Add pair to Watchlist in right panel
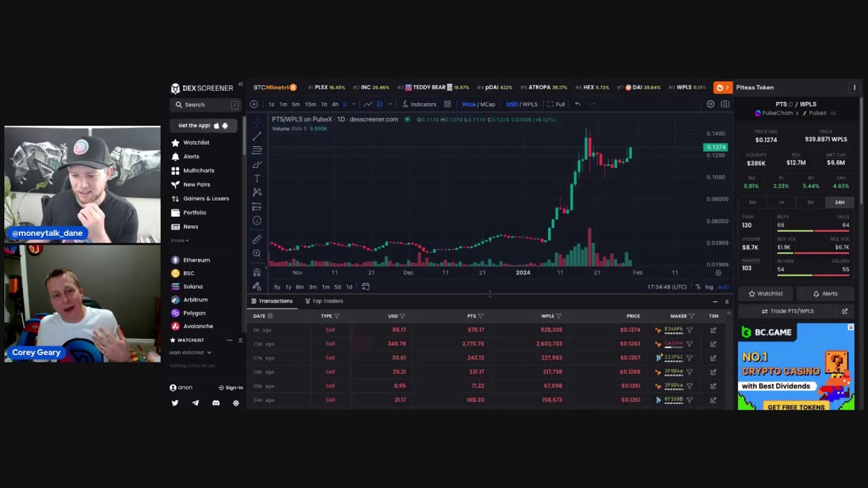 point(766,293)
